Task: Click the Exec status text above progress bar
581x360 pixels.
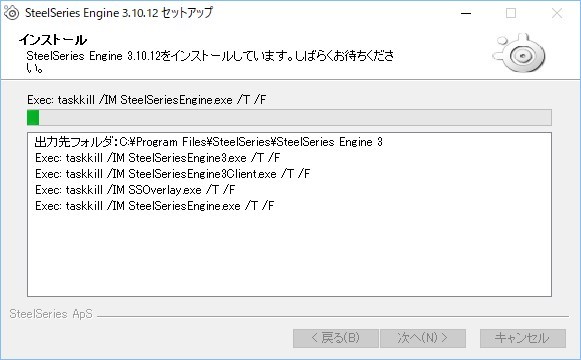Action: tap(147, 100)
